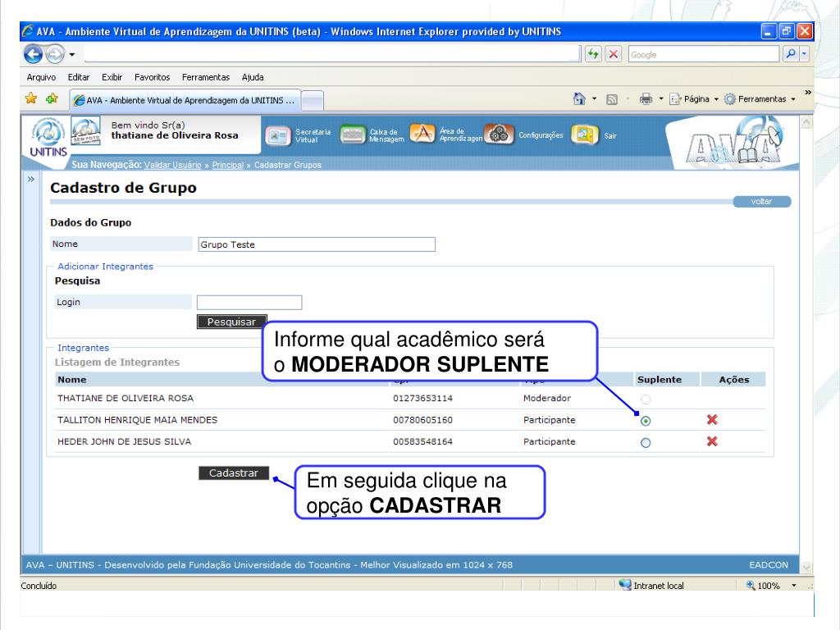
Task: Click into the browser address bar
Action: coord(331,53)
